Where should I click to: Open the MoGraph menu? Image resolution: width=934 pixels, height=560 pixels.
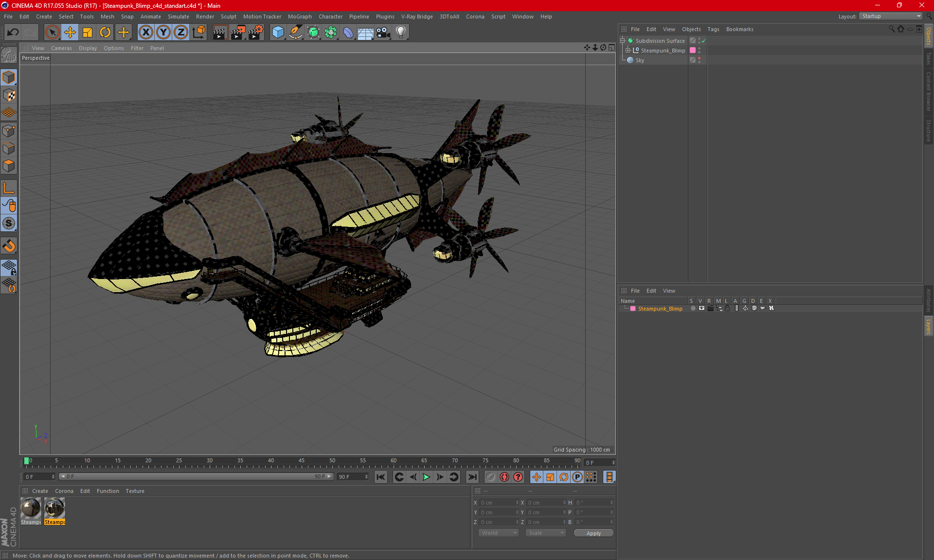(x=300, y=17)
